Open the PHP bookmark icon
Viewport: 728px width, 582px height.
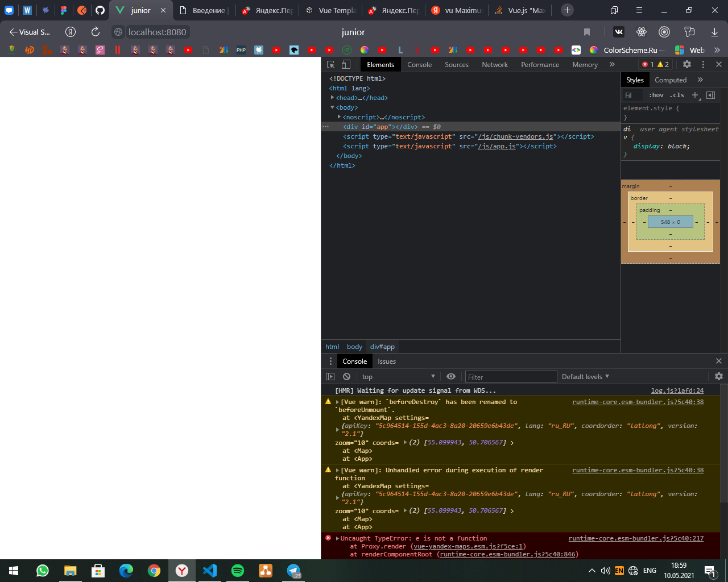(x=241, y=50)
